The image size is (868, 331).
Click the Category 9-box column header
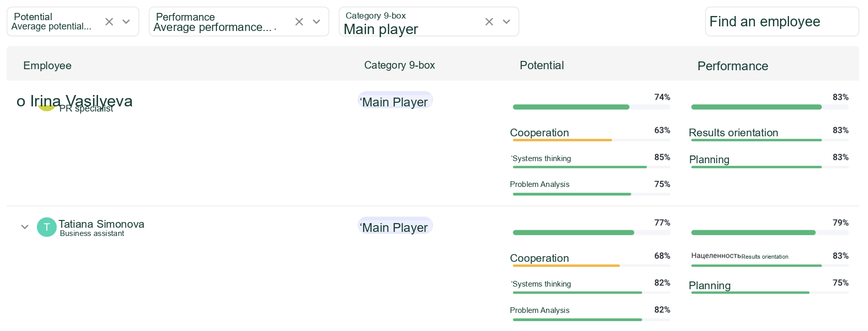click(399, 65)
